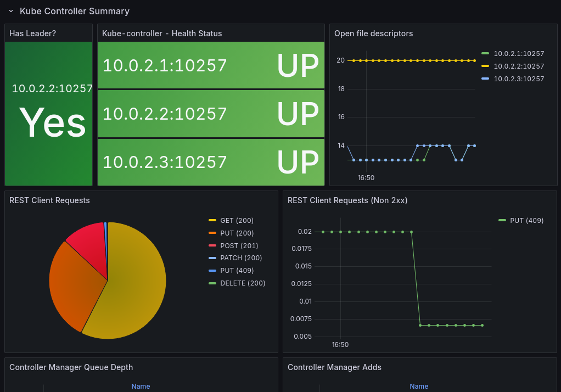Open the REST Client Requests panel title menu
561x392 pixels.
[x=49, y=200]
